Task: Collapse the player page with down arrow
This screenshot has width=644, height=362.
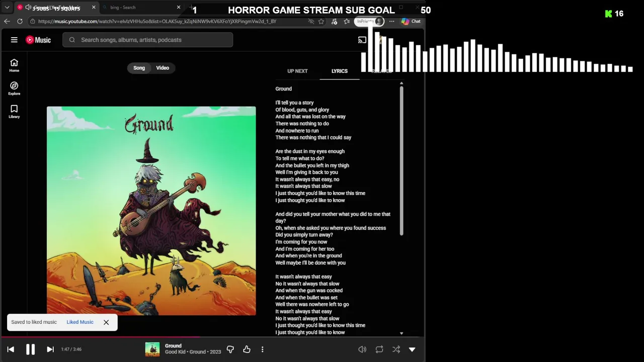Action: (412, 349)
